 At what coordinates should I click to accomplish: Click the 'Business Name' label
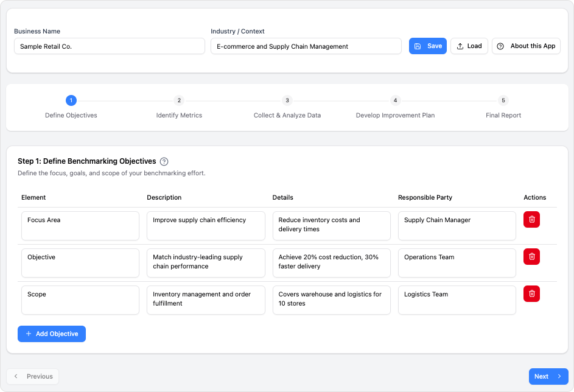[x=37, y=31]
